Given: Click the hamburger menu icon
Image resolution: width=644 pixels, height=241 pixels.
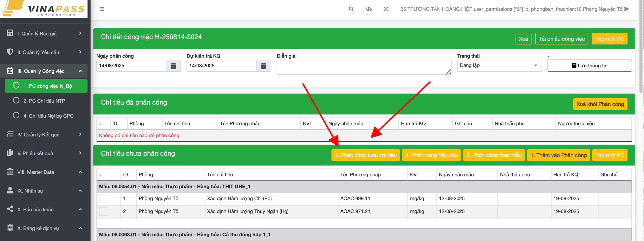Looking at the screenshot, I should 102,9.
